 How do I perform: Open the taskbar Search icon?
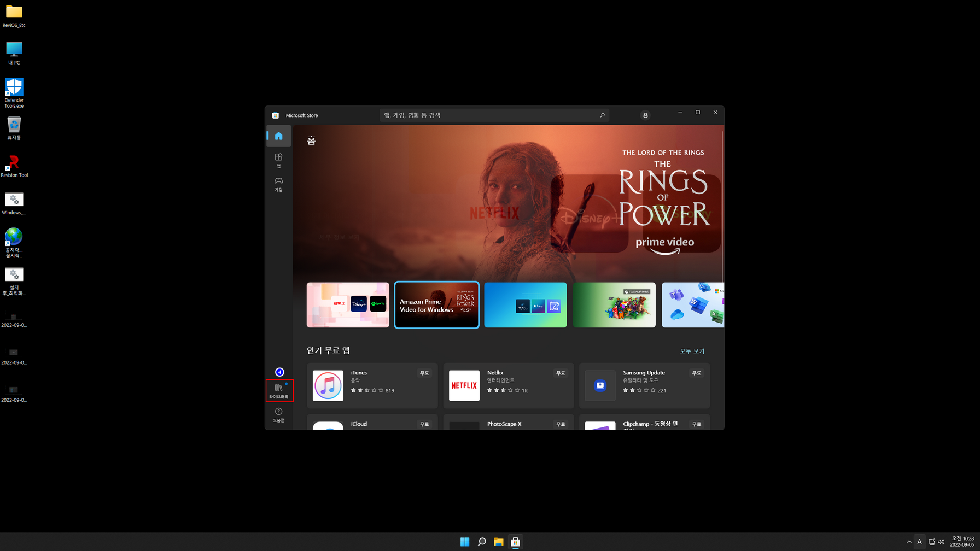pos(482,542)
